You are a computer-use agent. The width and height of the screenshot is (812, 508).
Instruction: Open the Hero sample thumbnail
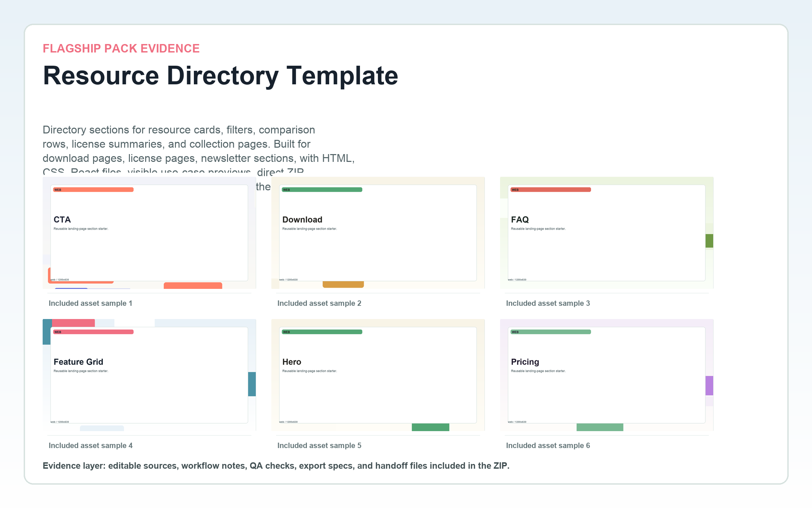[378, 375]
